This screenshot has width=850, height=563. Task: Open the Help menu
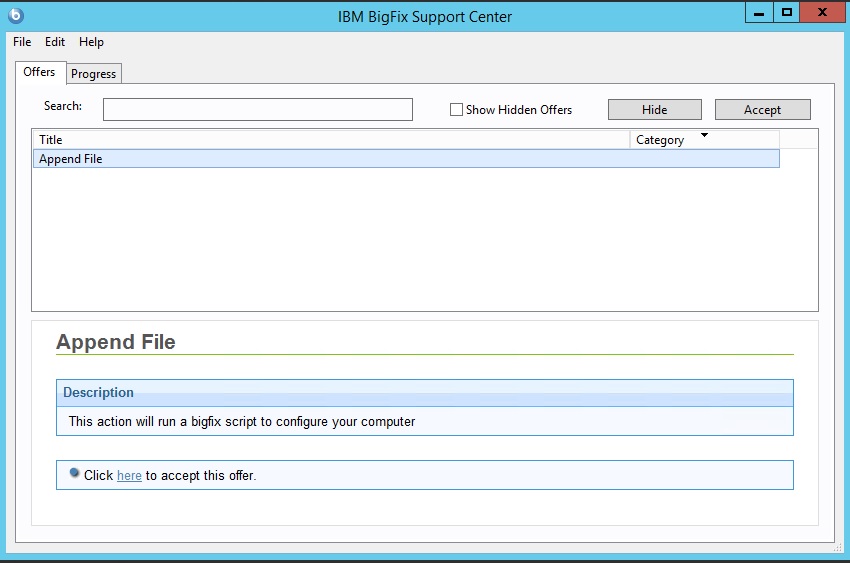pyautogui.click(x=91, y=42)
